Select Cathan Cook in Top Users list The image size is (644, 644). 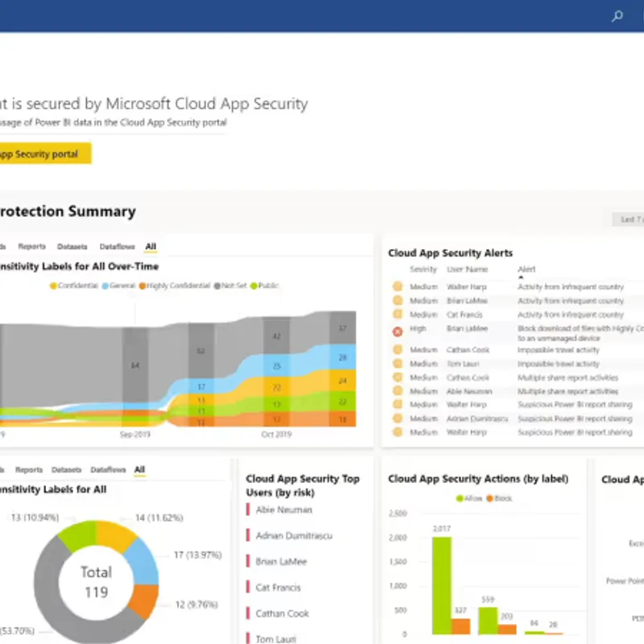pos(282,613)
